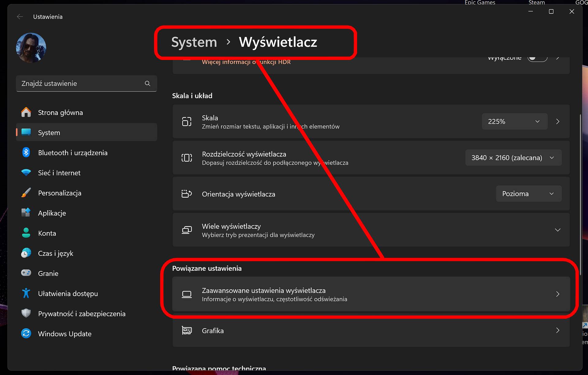
Task: Click System in the breadcrumb header
Action: tap(194, 42)
